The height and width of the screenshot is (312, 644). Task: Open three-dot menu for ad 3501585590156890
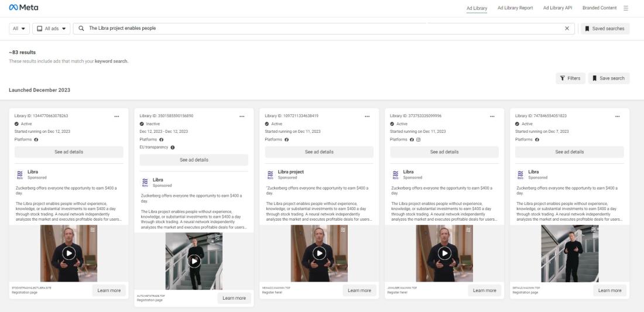coord(242,116)
